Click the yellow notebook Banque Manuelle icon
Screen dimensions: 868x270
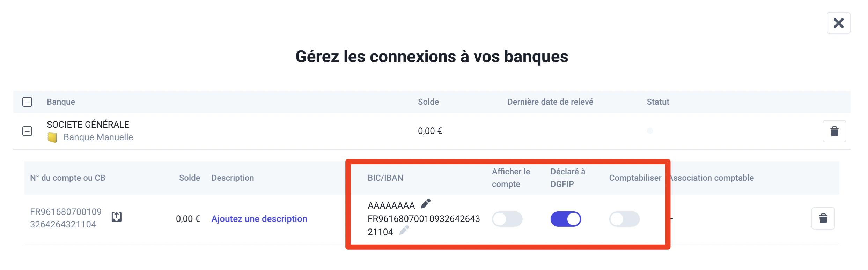[52, 137]
